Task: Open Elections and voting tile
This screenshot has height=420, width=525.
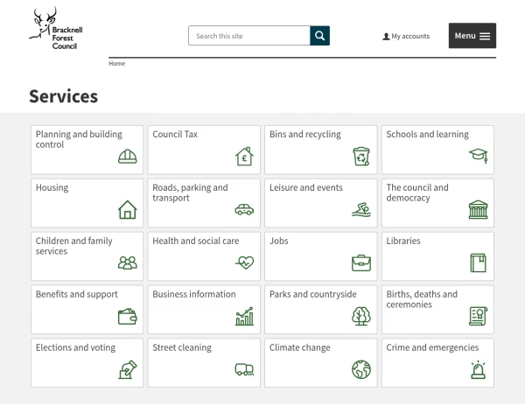Action: pyautogui.click(x=87, y=363)
